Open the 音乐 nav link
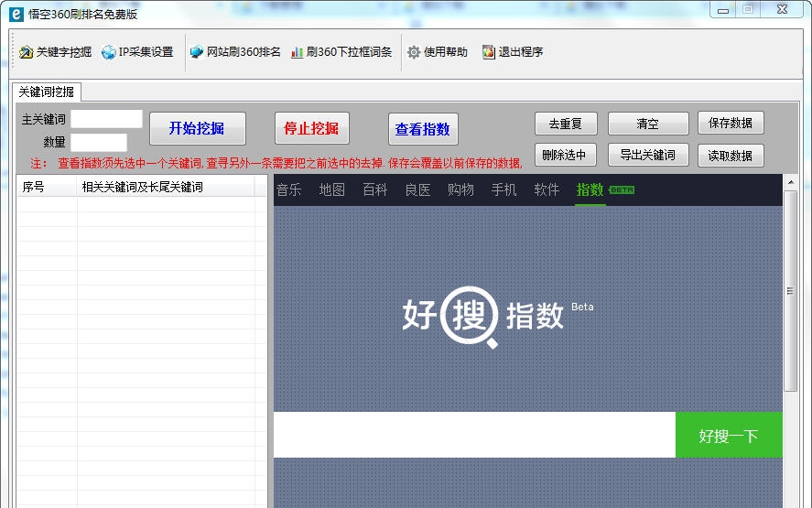This screenshot has height=508, width=812. (x=289, y=190)
